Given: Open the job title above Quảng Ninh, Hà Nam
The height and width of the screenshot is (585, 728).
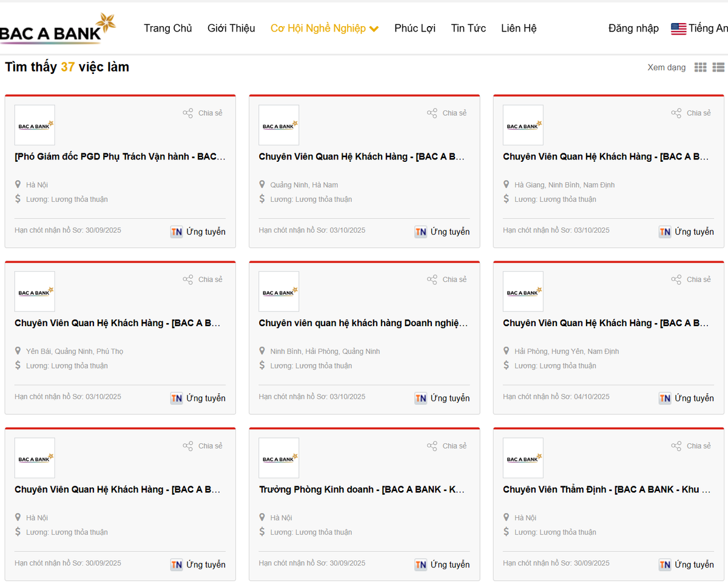Looking at the screenshot, I should click(362, 156).
